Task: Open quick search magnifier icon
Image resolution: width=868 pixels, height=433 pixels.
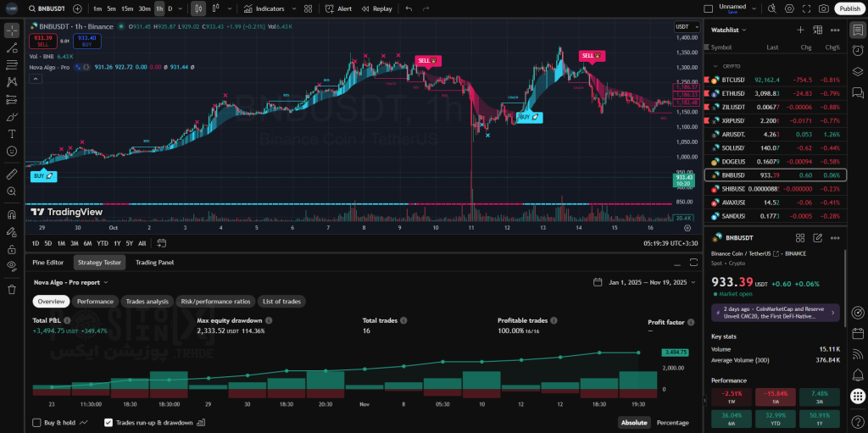Action: point(772,8)
